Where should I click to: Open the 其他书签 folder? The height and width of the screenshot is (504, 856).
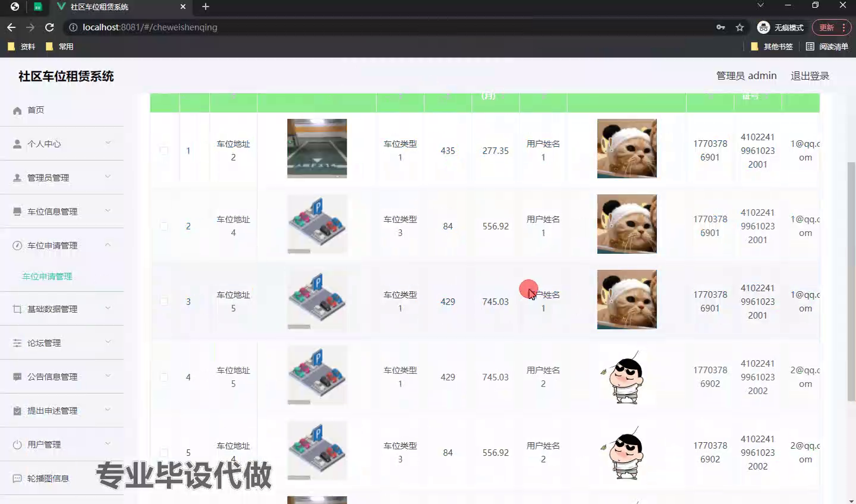pos(772,46)
